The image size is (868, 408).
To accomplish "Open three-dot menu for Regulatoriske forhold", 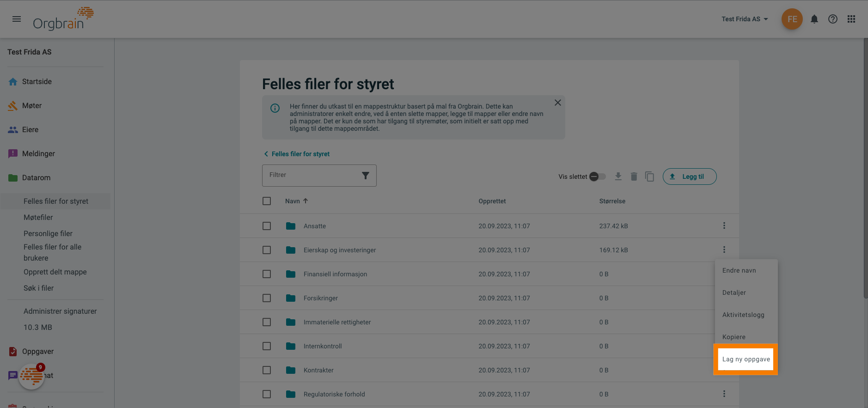I will click(x=724, y=394).
